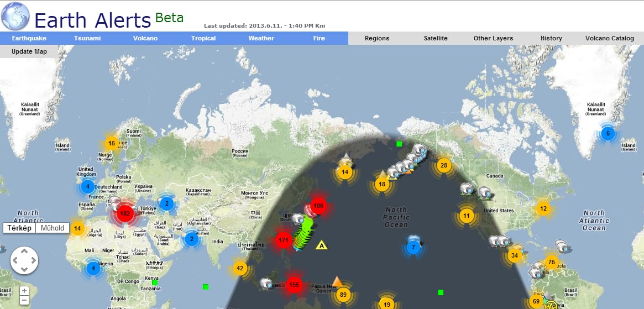Select the Weather tab
The height and width of the screenshot is (309, 644).
261,38
